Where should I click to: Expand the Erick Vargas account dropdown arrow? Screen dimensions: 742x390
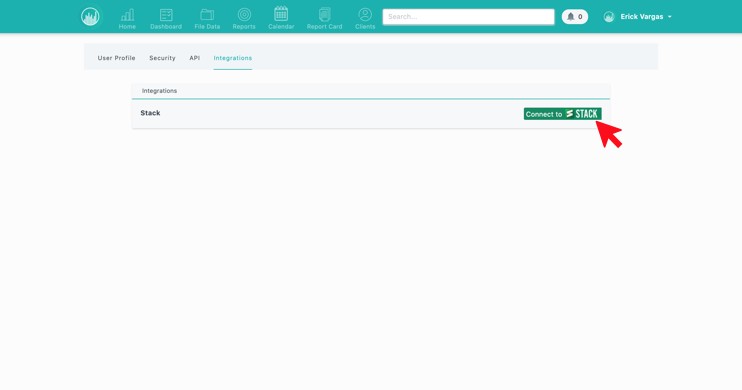tap(670, 17)
